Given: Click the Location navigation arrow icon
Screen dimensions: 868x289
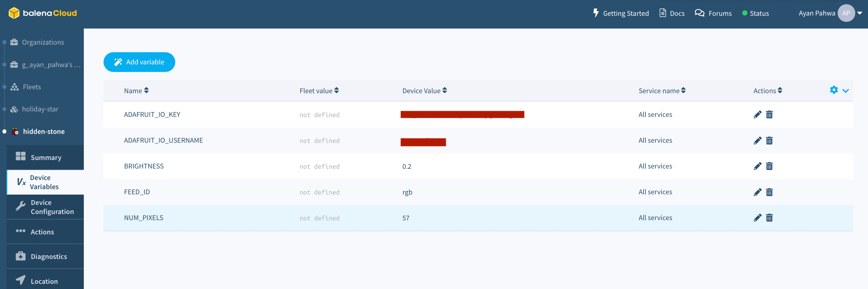Looking at the screenshot, I should click(21, 280).
